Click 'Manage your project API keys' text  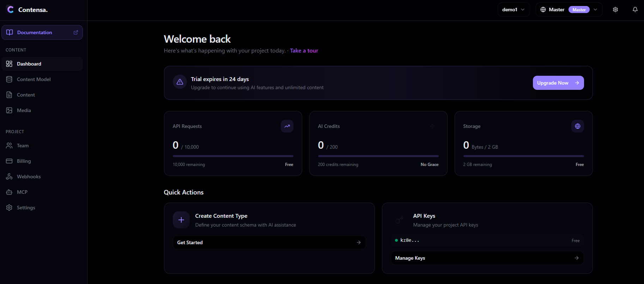tap(446, 225)
